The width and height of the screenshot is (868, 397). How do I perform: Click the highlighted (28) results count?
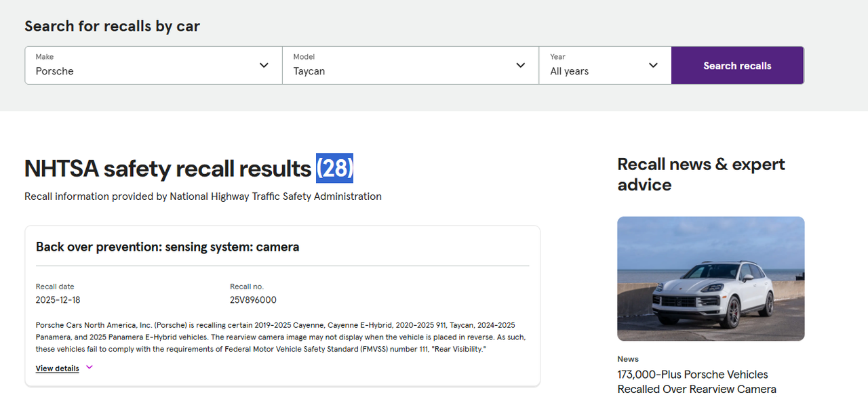[334, 169]
